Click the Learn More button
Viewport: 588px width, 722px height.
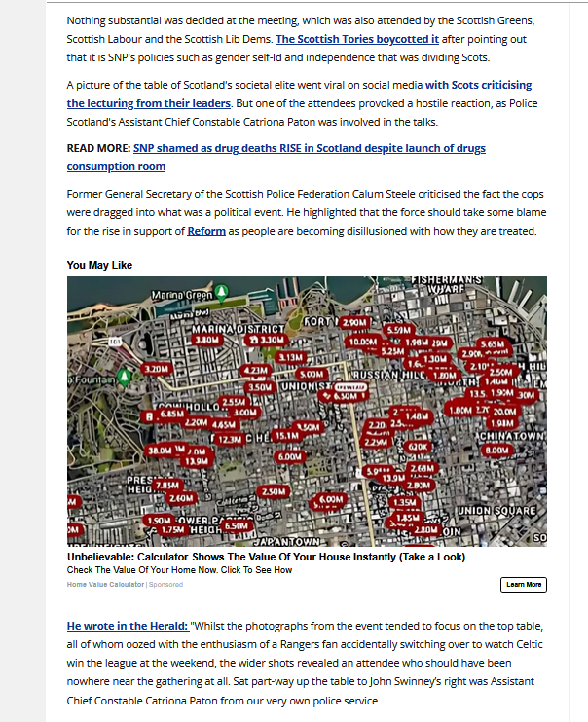click(x=524, y=585)
